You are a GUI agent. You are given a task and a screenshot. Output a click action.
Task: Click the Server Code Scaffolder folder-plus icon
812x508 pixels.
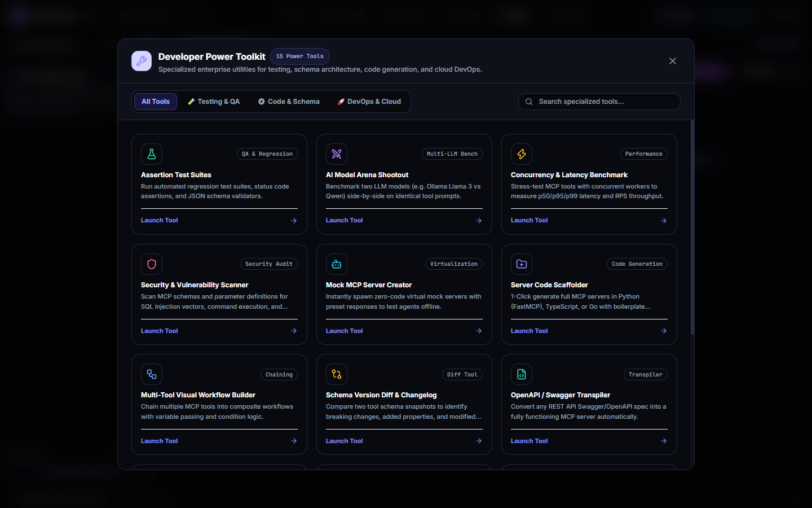coord(522,264)
